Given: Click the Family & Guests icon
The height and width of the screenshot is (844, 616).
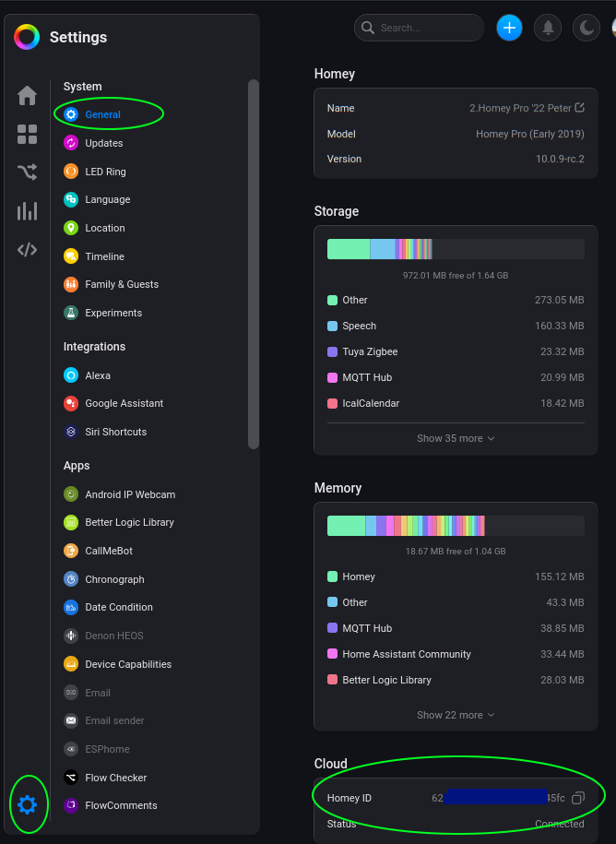Looking at the screenshot, I should 71,284.
